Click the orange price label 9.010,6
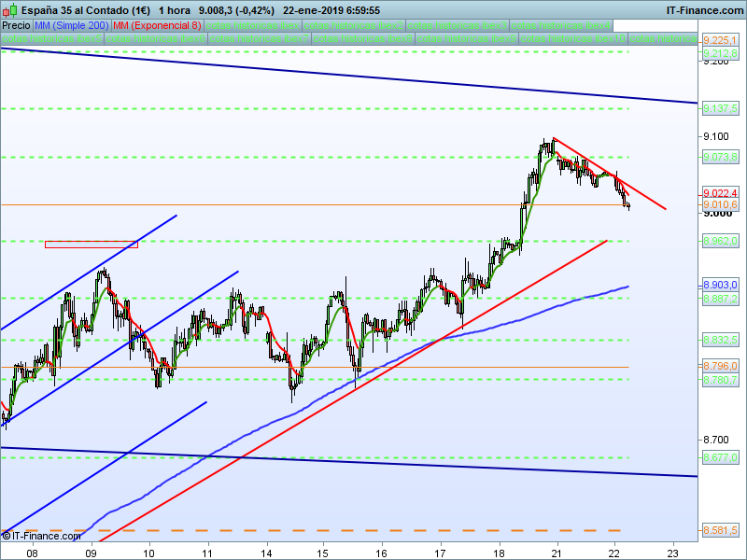This screenshot has height=560, width=747. pos(720,204)
